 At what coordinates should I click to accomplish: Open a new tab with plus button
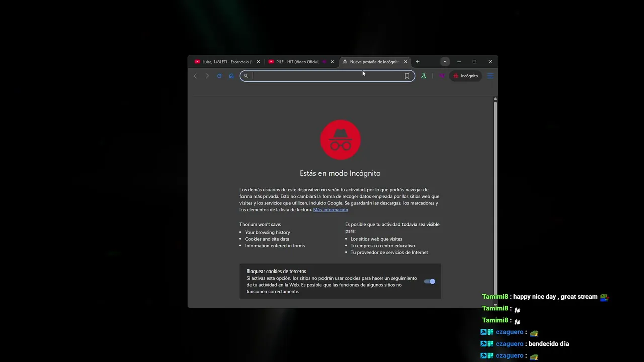click(417, 62)
